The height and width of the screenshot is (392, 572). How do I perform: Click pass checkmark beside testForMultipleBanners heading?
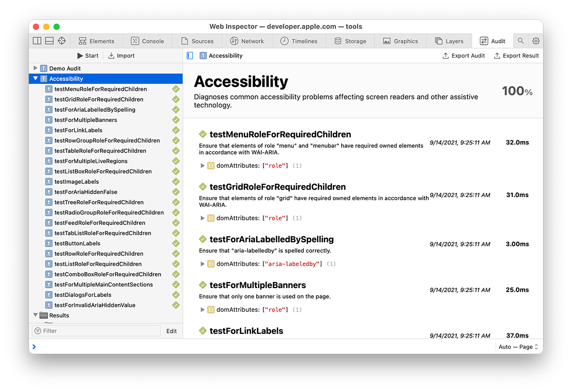(x=203, y=285)
